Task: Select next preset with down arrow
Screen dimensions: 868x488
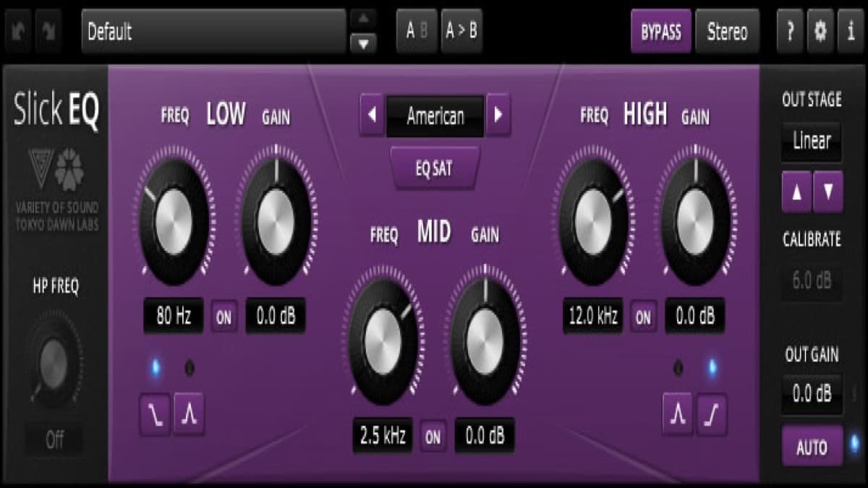Action: coord(363,44)
